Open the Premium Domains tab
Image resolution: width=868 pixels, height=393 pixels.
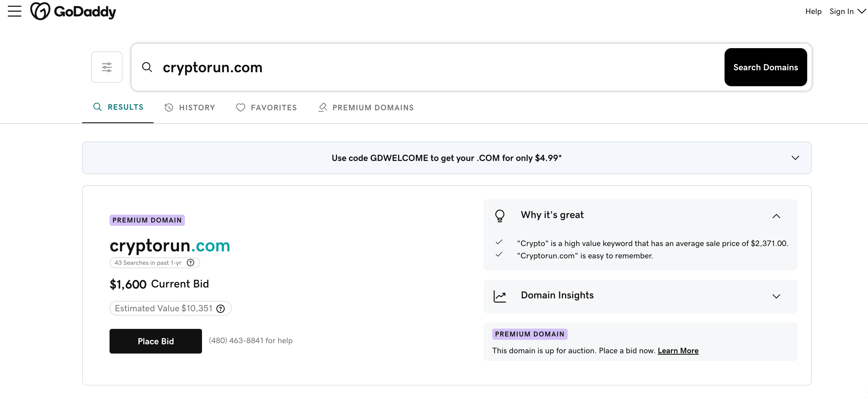366,107
